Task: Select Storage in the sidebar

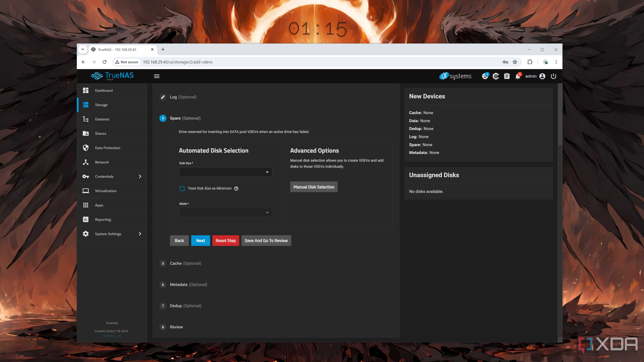Action: click(x=112, y=105)
